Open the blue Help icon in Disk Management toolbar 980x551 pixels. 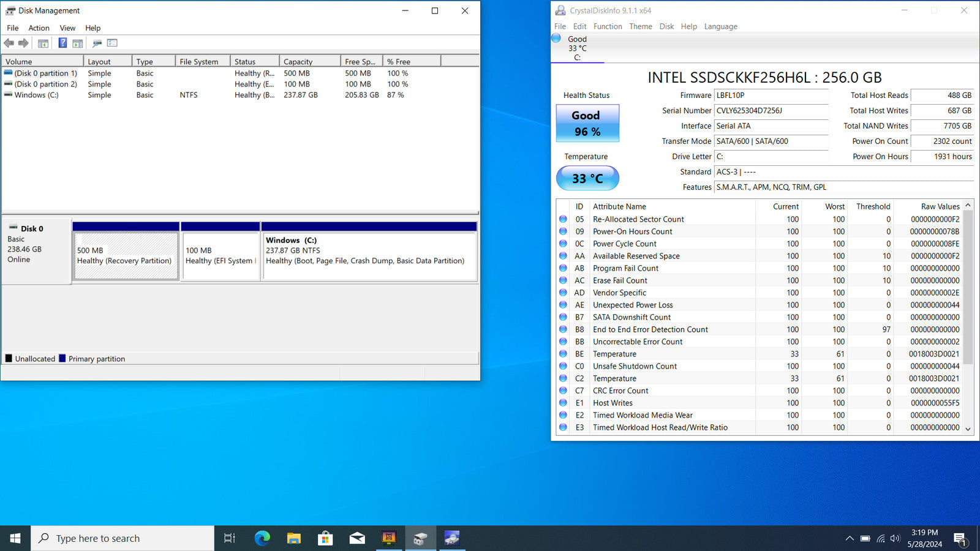62,43
